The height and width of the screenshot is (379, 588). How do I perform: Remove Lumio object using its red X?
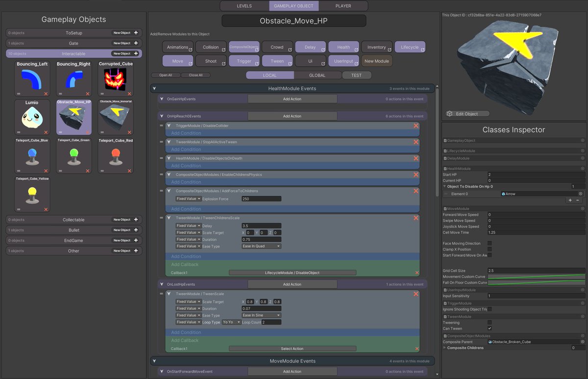click(46, 132)
